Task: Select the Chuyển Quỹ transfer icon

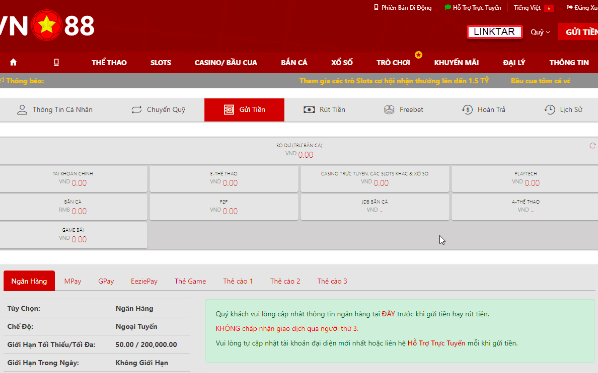Action: [137, 110]
